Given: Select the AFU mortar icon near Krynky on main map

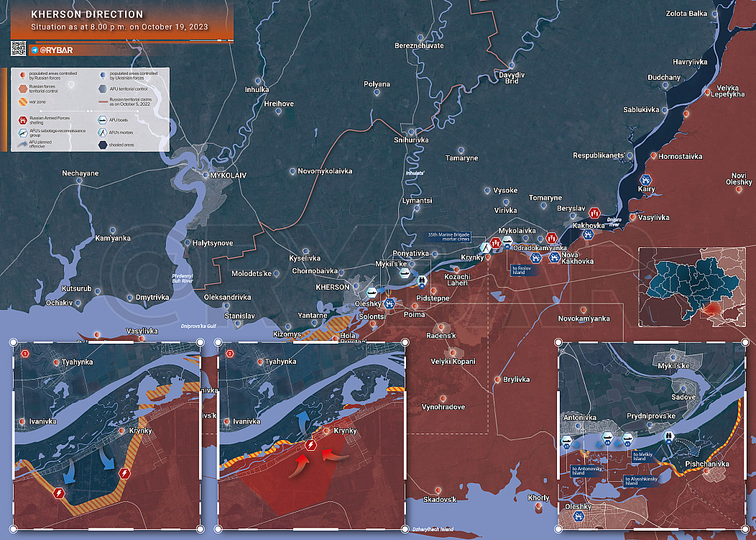Looking at the screenshot, I should pos(485,247).
